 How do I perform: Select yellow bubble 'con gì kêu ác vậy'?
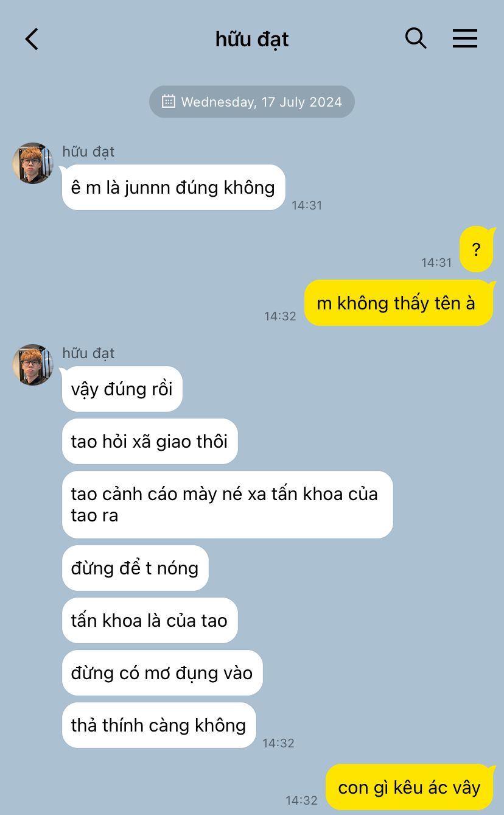click(x=409, y=787)
